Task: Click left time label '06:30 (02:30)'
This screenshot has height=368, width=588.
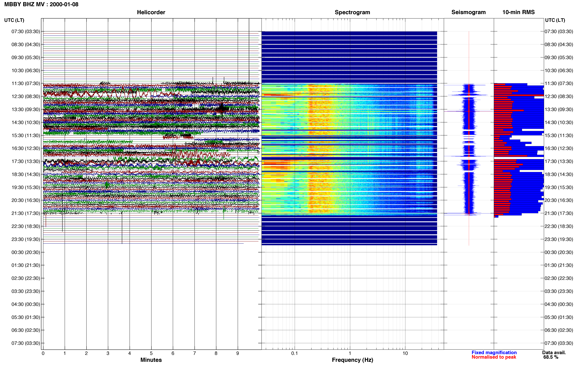Action: [x=26, y=330]
